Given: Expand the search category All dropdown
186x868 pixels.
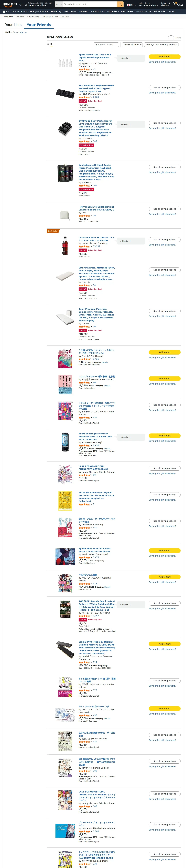Looking at the screenshot, I should click(x=59, y=4).
